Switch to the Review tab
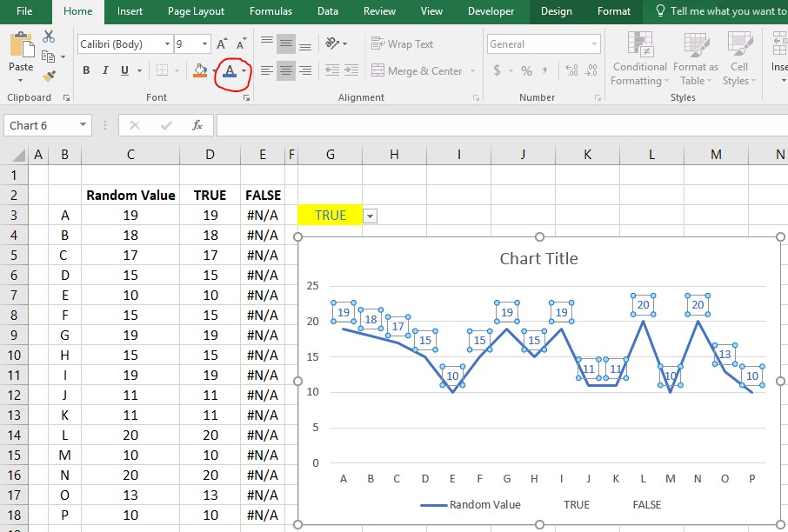Screen dimensions: 788x532 (379, 11)
